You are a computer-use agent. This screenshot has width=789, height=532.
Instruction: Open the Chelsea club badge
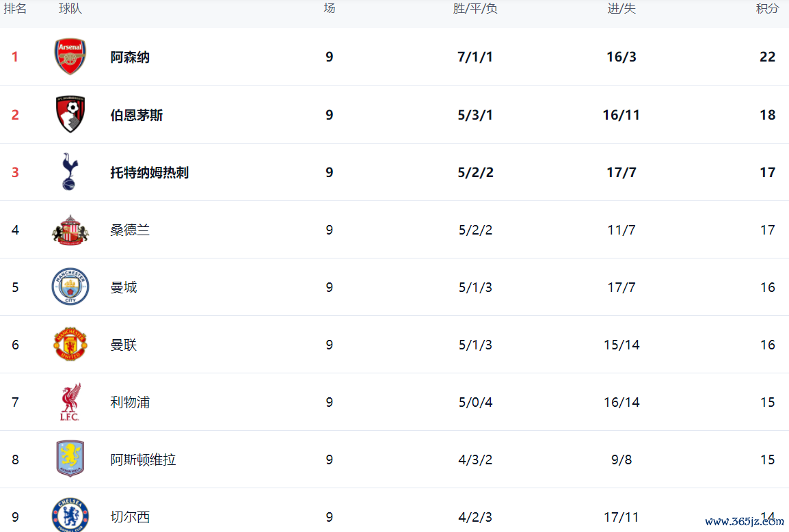(x=70, y=514)
